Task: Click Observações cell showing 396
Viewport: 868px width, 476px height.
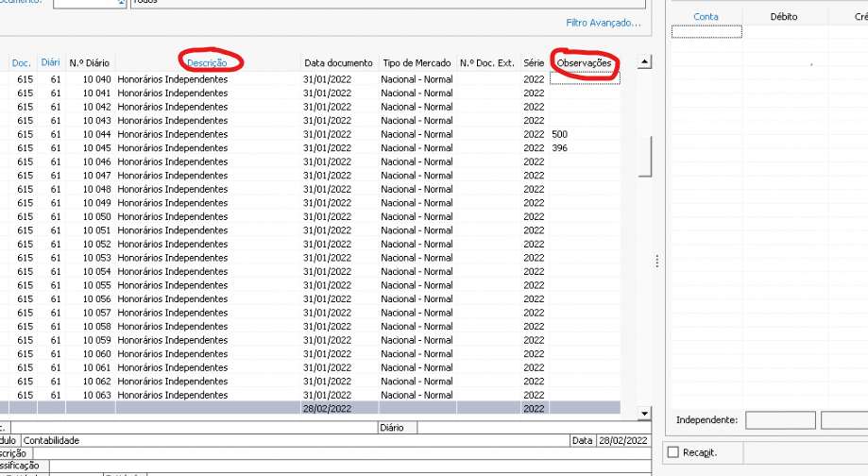Action: [x=584, y=148]
